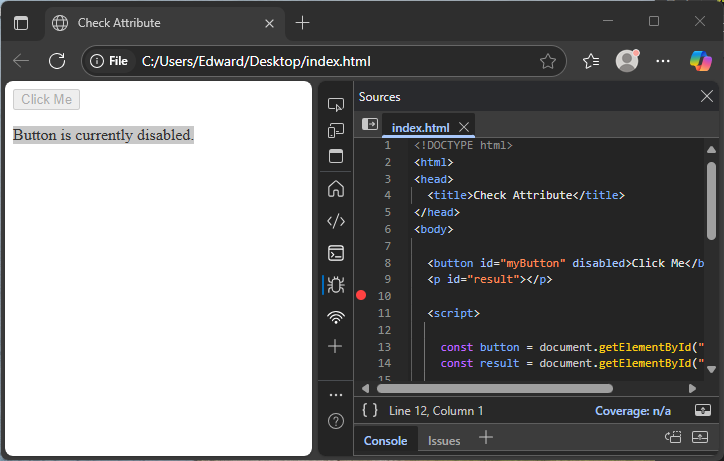This screenshot has height=461, width=724.
Task: Click the address bar URL
Action: [256, 61]
